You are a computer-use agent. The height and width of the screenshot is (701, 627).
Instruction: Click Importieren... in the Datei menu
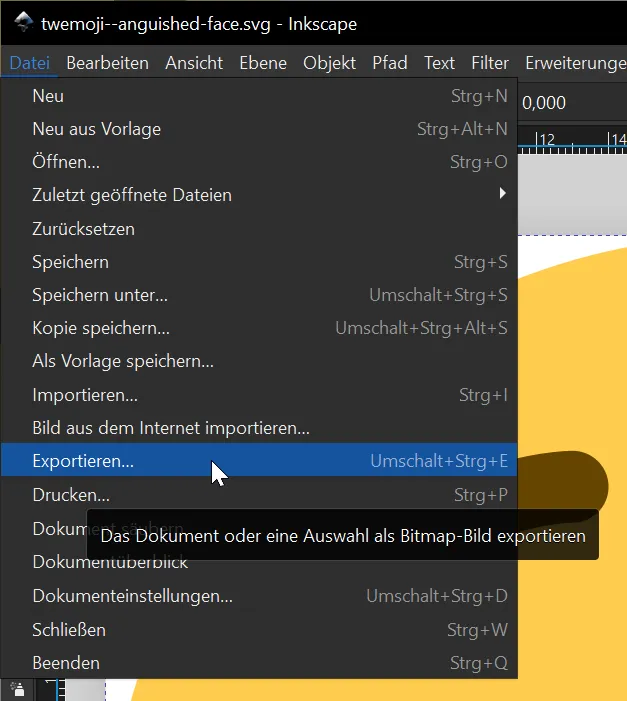click(x=85, y=395)
